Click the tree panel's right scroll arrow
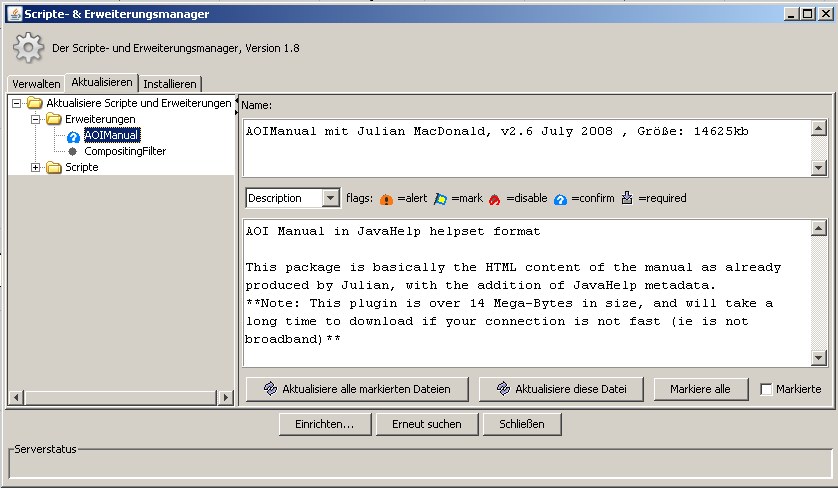 (x=226, y=397)
